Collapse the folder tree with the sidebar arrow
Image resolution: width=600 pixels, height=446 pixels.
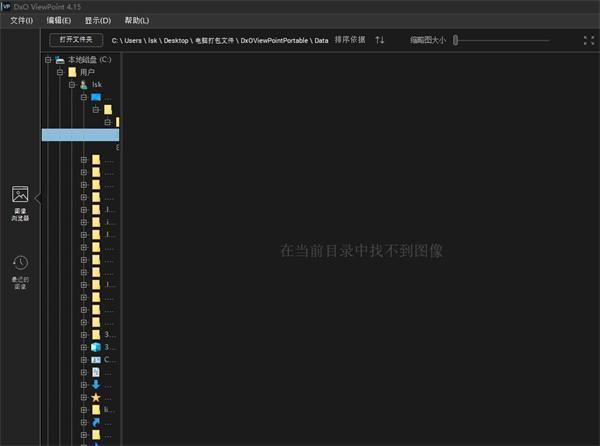[x=37, y=198]
